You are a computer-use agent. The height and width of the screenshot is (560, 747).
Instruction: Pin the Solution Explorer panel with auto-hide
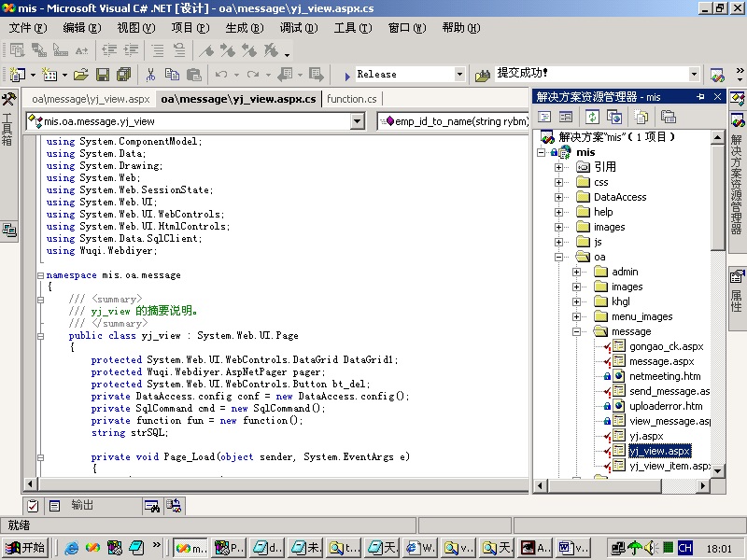pos(701,96)
